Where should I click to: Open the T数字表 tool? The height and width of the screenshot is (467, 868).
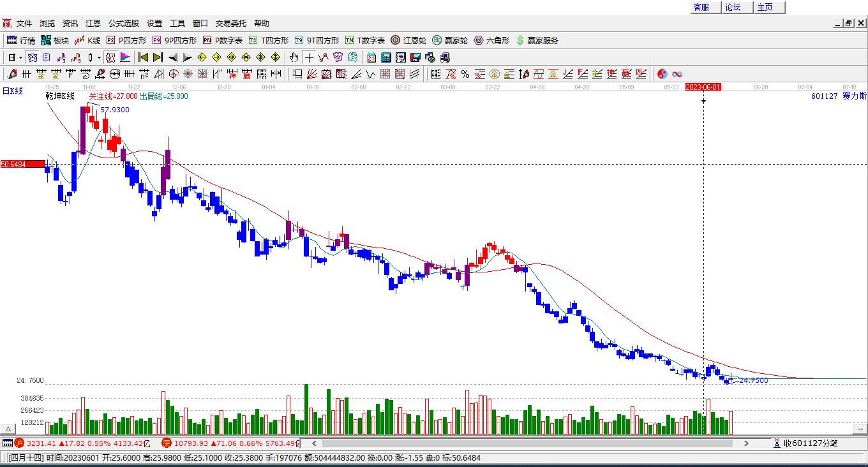point(364,40)
